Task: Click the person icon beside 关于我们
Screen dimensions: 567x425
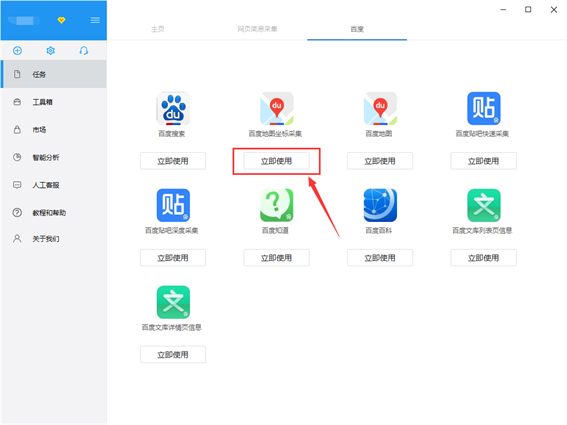Action: point(17,239)
